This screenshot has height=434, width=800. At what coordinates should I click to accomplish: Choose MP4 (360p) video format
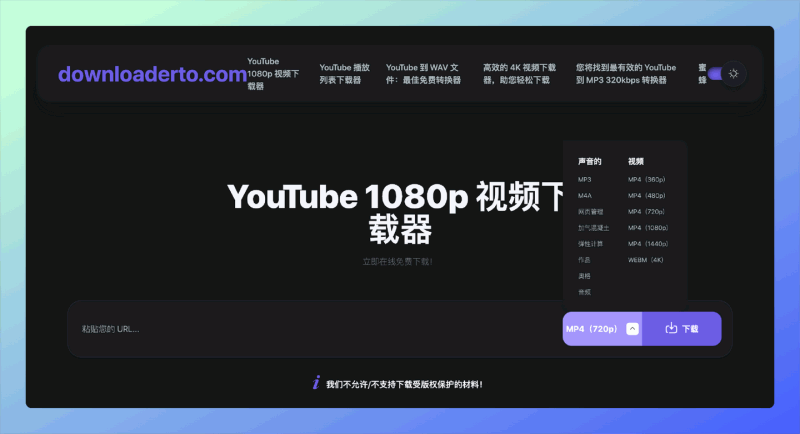pyautogui.click(x=646, y=180)
